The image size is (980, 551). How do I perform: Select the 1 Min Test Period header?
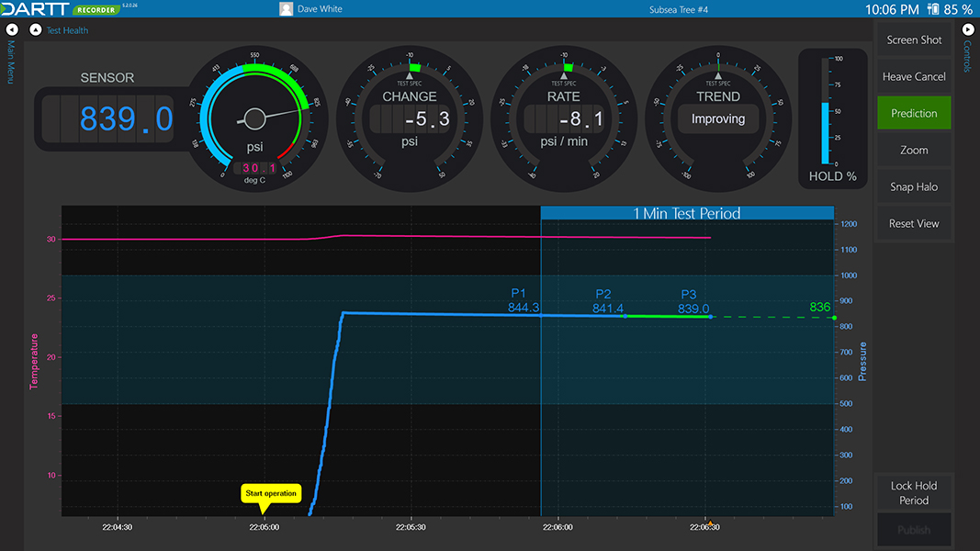point(686,213)
